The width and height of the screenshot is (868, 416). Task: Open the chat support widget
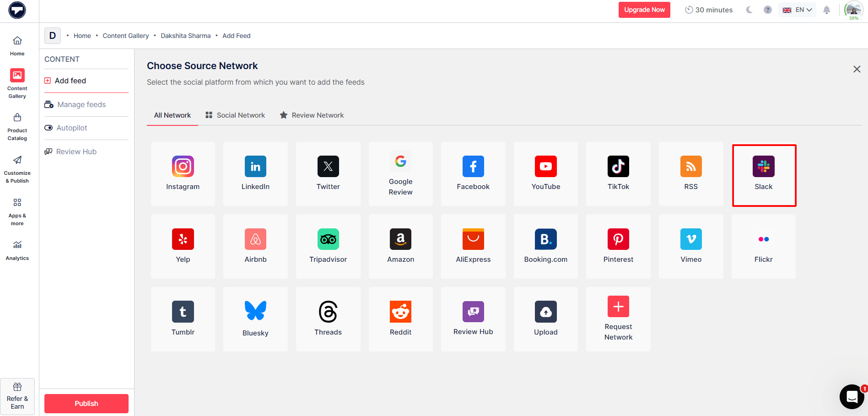pyautogui.click(x=852, y=396)
